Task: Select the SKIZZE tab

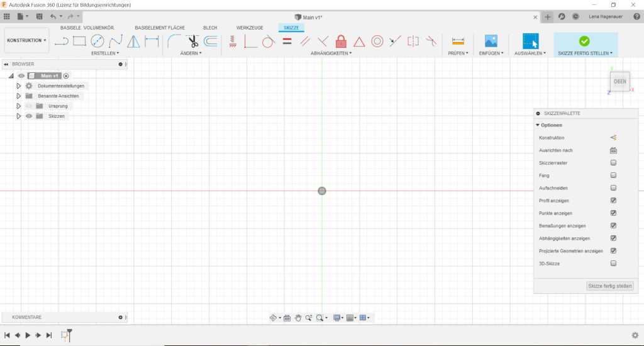Action: coord(291,28)
